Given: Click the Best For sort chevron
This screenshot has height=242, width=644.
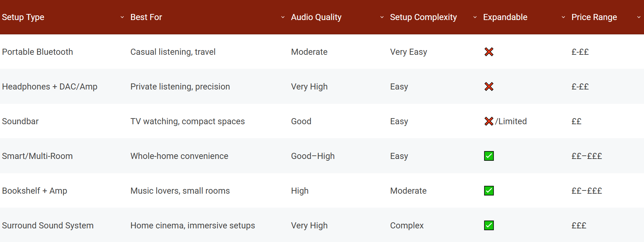Looking at the screenshot, I should tap(283, 17).
